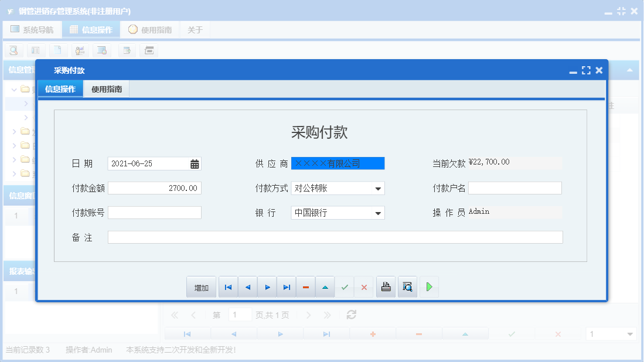This screenshot has height=362, width=644.
Task: Select the preview/search icon on the main toolbar
Action: 13,50
